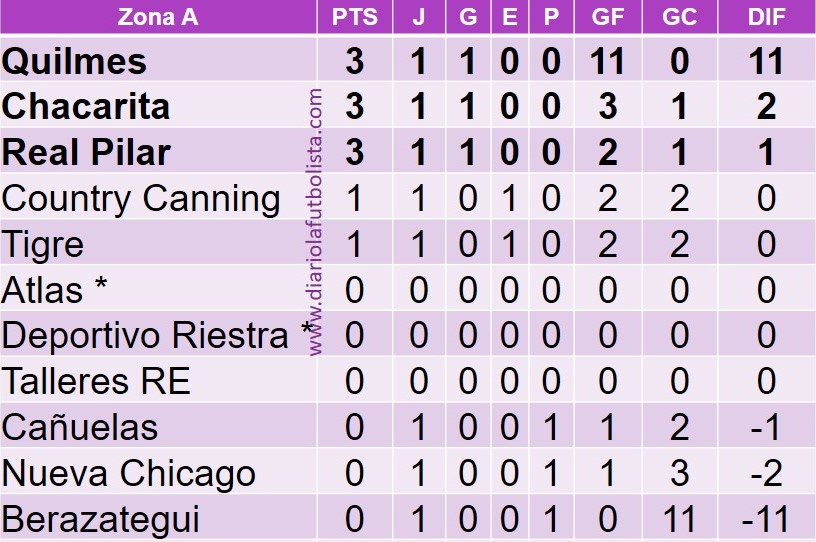Click the Zona A header cell
Screen dimensions: 816x542
[x=157, y=17]
